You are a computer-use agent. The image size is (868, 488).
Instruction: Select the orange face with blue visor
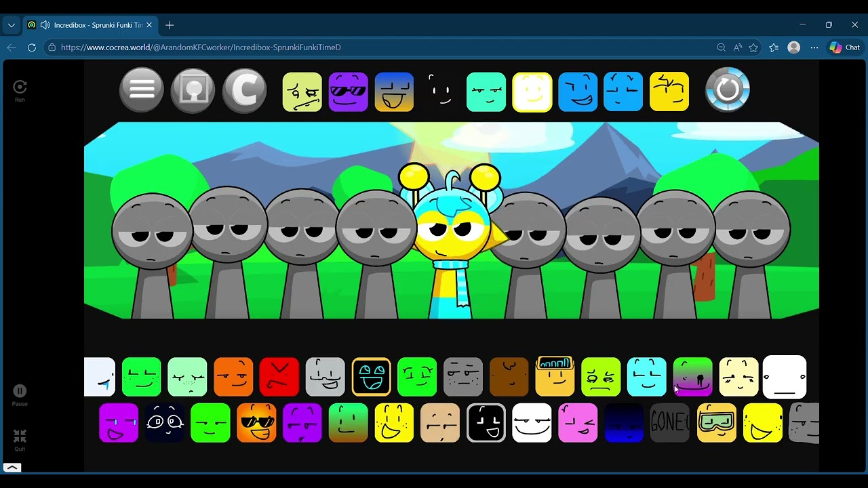point(555,377)
